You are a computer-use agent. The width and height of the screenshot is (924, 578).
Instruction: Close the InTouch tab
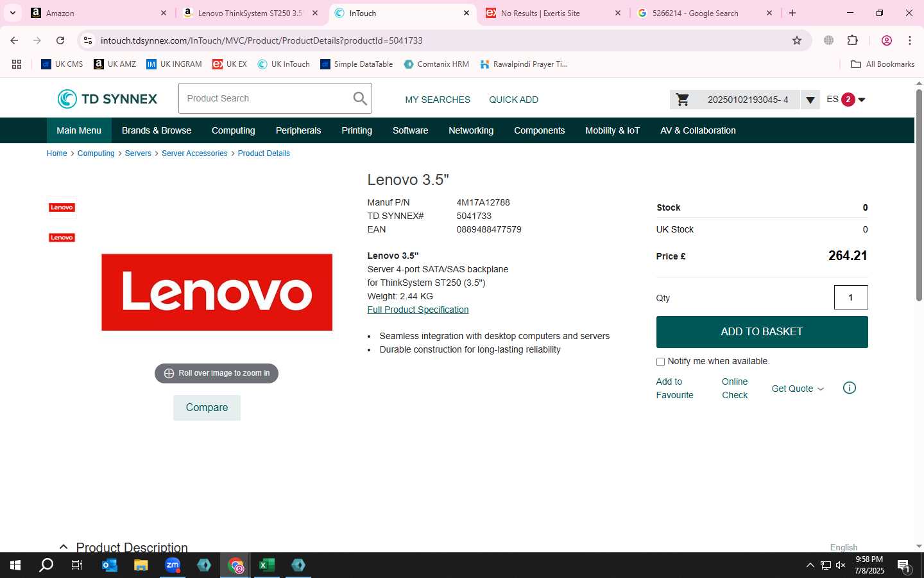point(466,13)
